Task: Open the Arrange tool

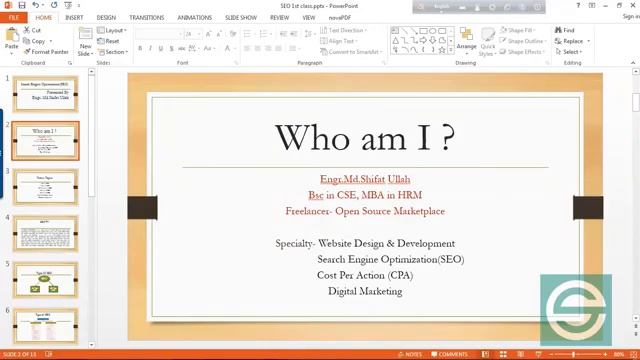Action: pyautogui.click(x=467, y=41)
